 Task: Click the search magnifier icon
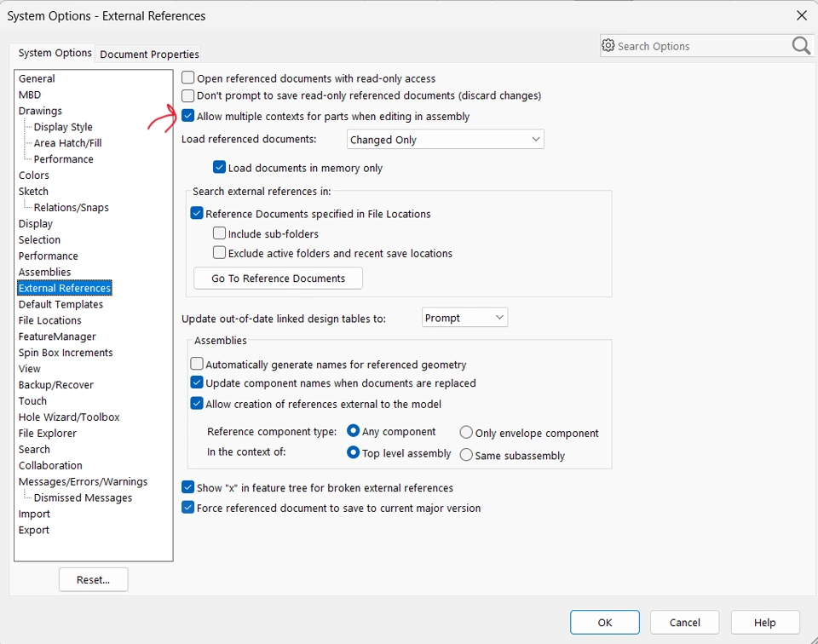pyautogui.click(x=801, y=46)
